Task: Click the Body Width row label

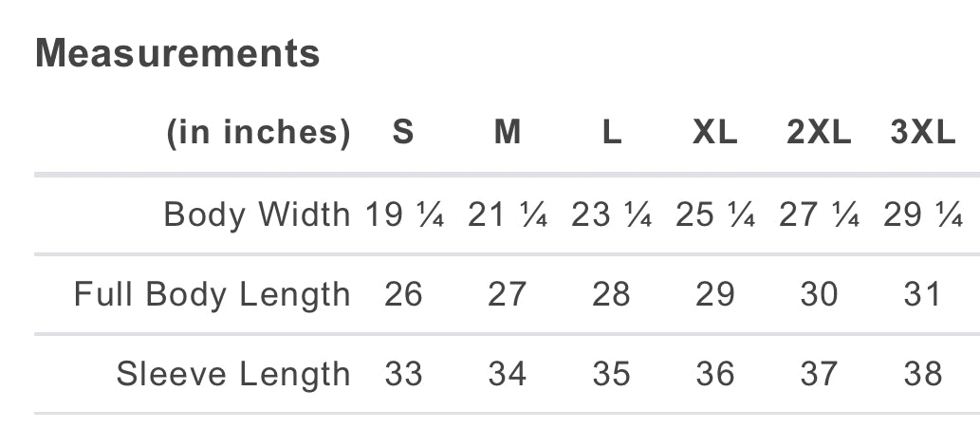Action: [x=256, y=214]
